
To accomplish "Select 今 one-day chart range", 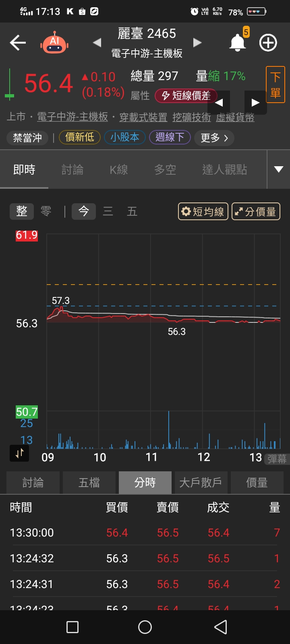I will 84,211.
